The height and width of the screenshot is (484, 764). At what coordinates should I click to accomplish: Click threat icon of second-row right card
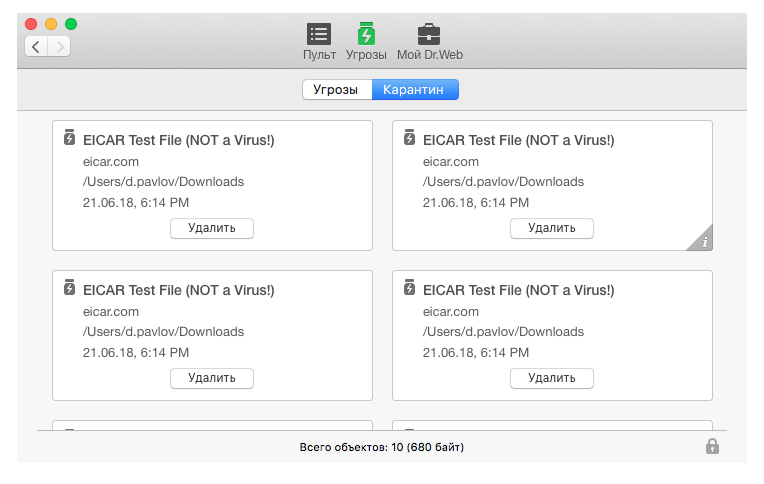click(x=409, y=288)
